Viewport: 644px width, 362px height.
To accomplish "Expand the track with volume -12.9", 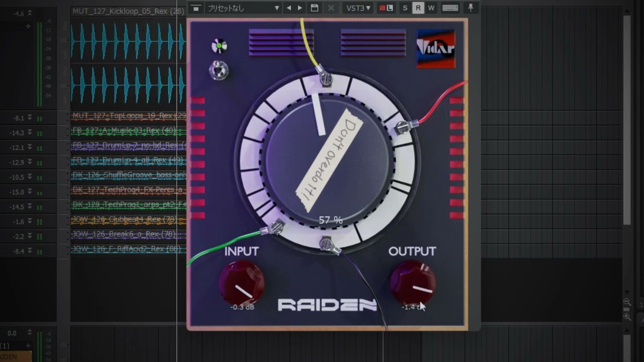I will pos(30,162).
